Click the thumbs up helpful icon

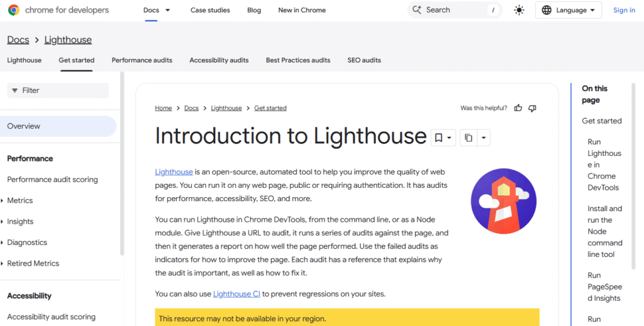point(518,108)
